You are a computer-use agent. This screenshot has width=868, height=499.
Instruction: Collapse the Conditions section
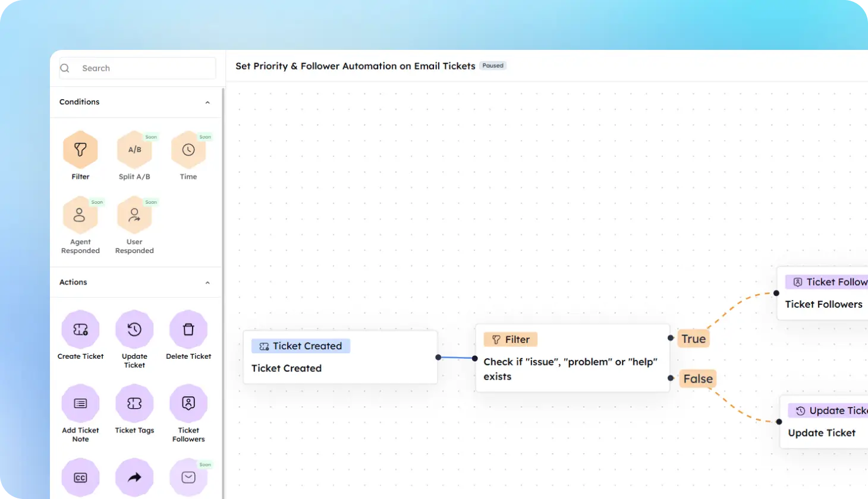click(207, 103)
